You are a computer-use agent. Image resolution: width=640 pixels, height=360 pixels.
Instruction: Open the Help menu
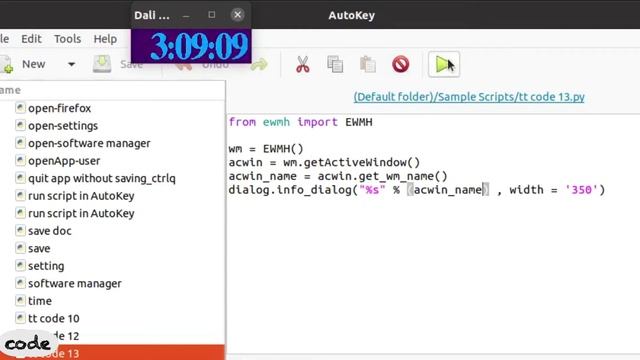(105, 39)
